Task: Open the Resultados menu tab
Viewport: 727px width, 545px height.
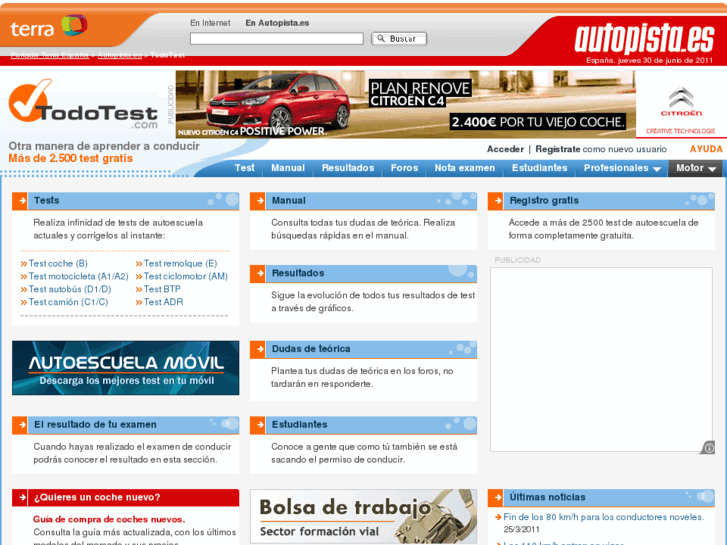Action: pyautogui.click(x=348, y=168)
